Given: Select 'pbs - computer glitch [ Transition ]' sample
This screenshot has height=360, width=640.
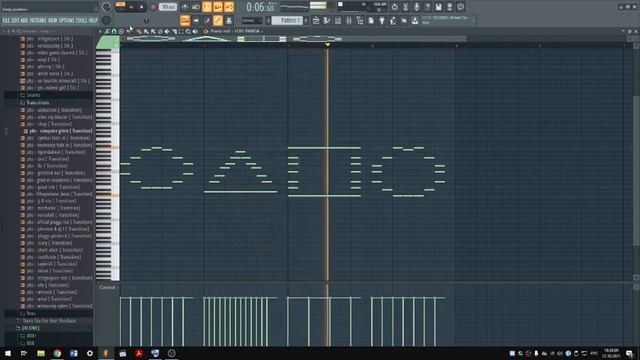Looking at the screenshot, I should [x=60, y=131].
